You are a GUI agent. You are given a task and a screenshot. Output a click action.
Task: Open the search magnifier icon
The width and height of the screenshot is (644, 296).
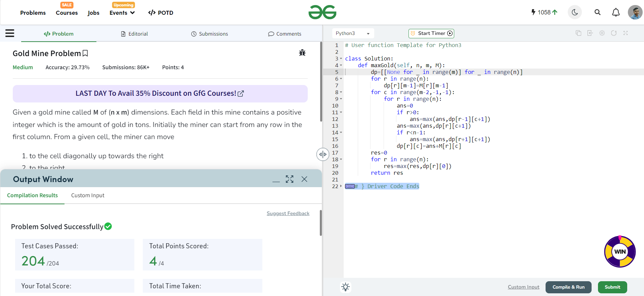click(597, 12)
